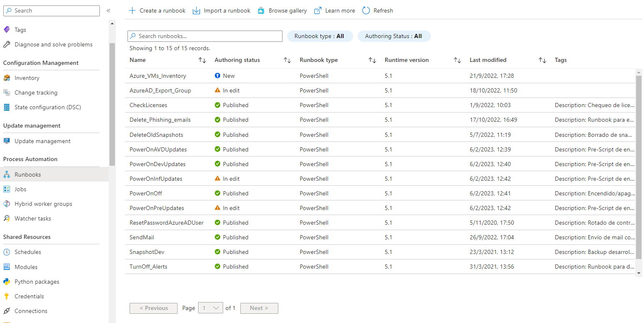The height and width of the screenshot is (323, 644).
Task: Sort the table by the Name column
Action: 202,60
